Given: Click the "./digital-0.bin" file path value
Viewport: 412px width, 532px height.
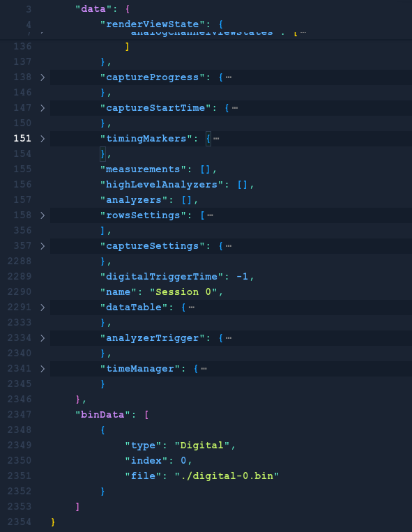Looking at the screenshot, I should (x=227, y=476).
